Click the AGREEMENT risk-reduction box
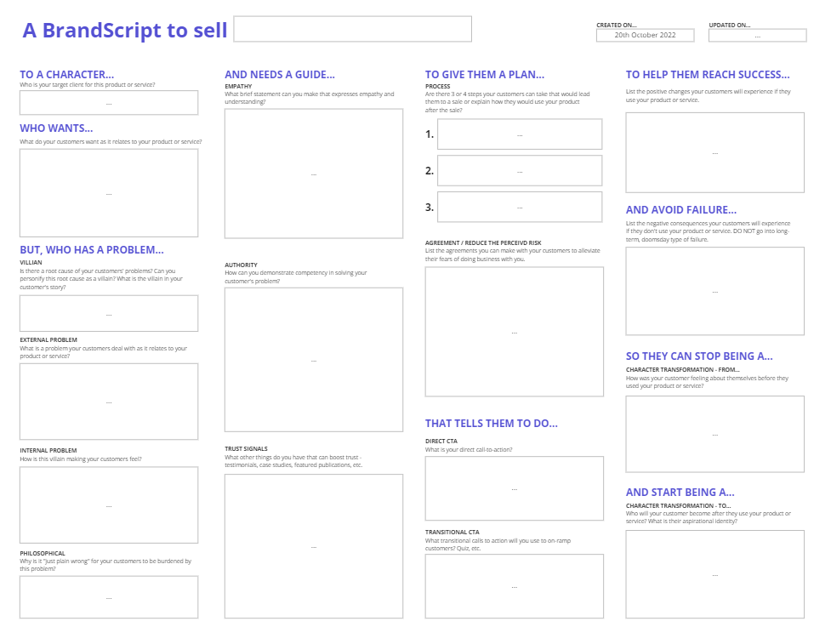The height and width of the screenshot is (644, 831). coord(513,332)
